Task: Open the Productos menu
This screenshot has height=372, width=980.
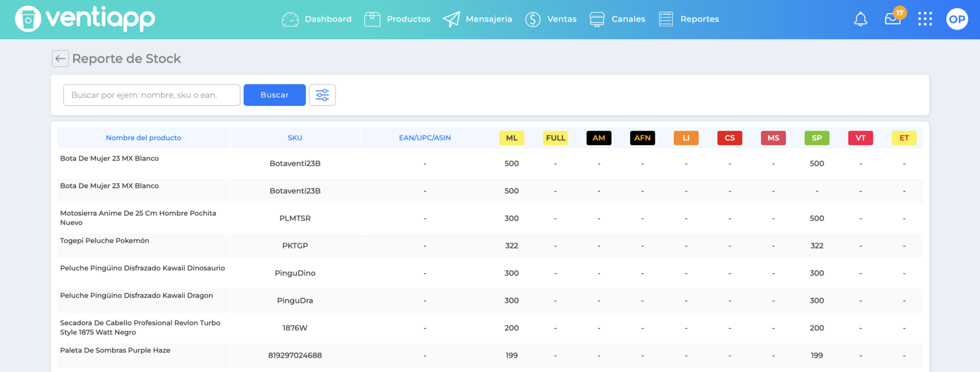Action: (x=398, y=19)
